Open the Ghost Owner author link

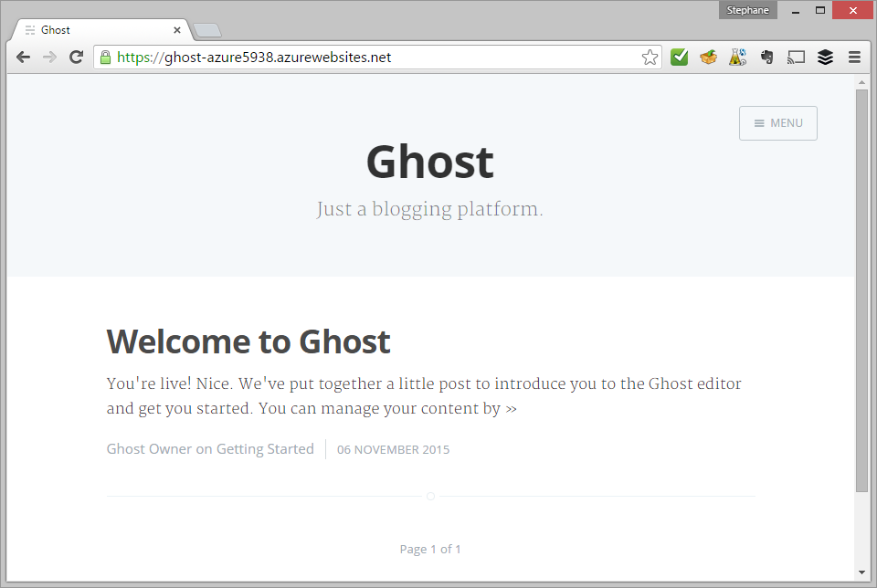pyautogui.click(x=149, y=449)
